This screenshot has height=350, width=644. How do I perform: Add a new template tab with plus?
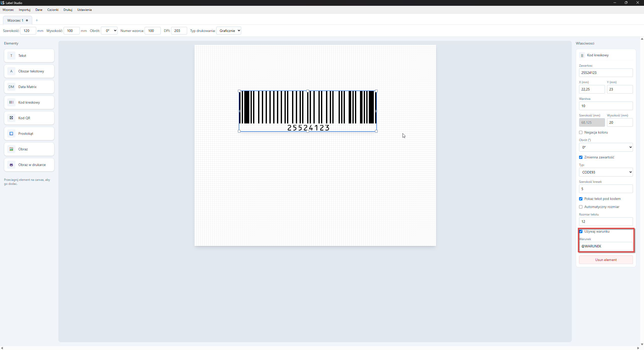(37, 20)
